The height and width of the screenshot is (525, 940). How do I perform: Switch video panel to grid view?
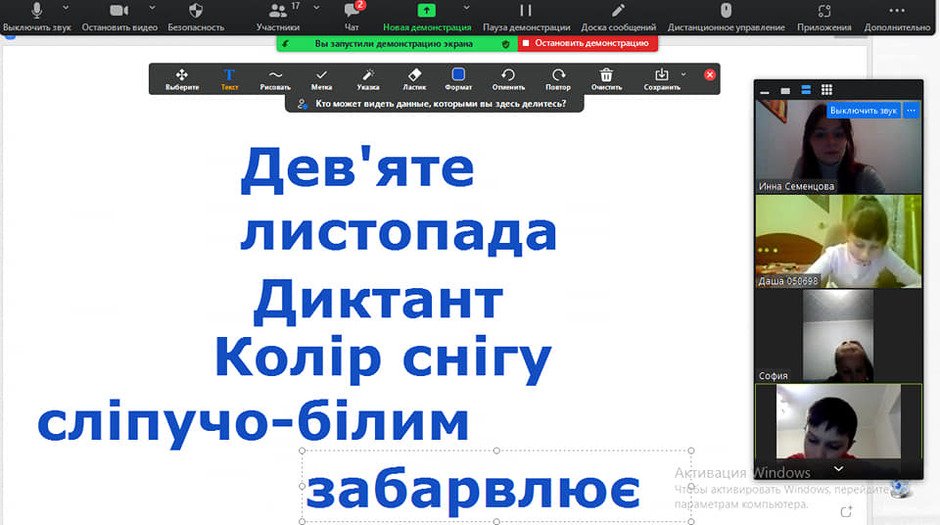pos(827,90)
